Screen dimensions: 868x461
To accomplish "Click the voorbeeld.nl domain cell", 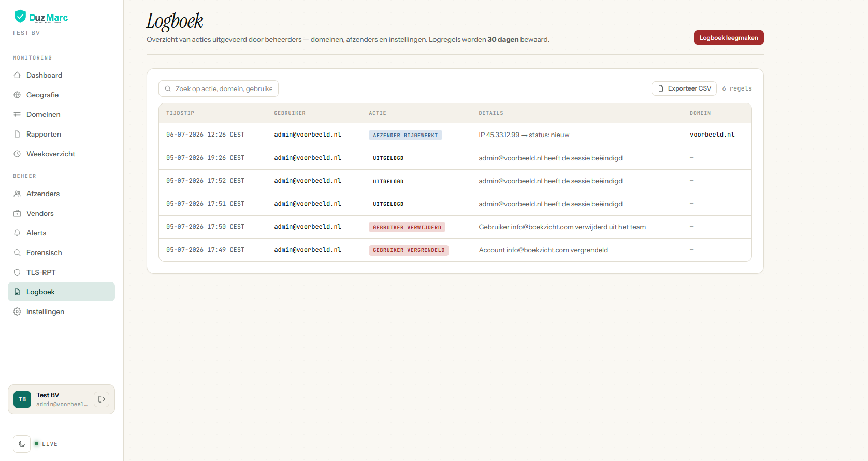I will pyautogui.click(x=712, y=135).
